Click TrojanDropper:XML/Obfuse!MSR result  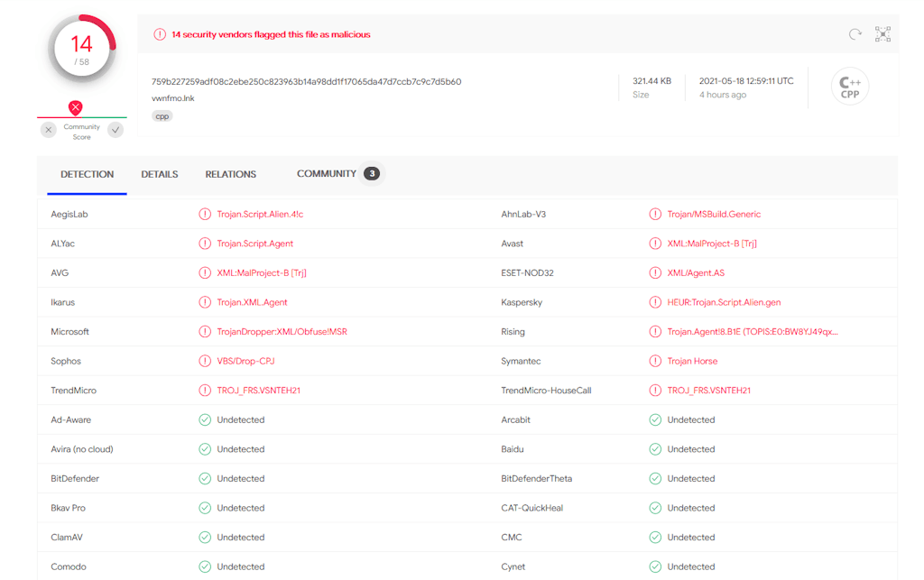pyautogui.click(x=282, y=332)
